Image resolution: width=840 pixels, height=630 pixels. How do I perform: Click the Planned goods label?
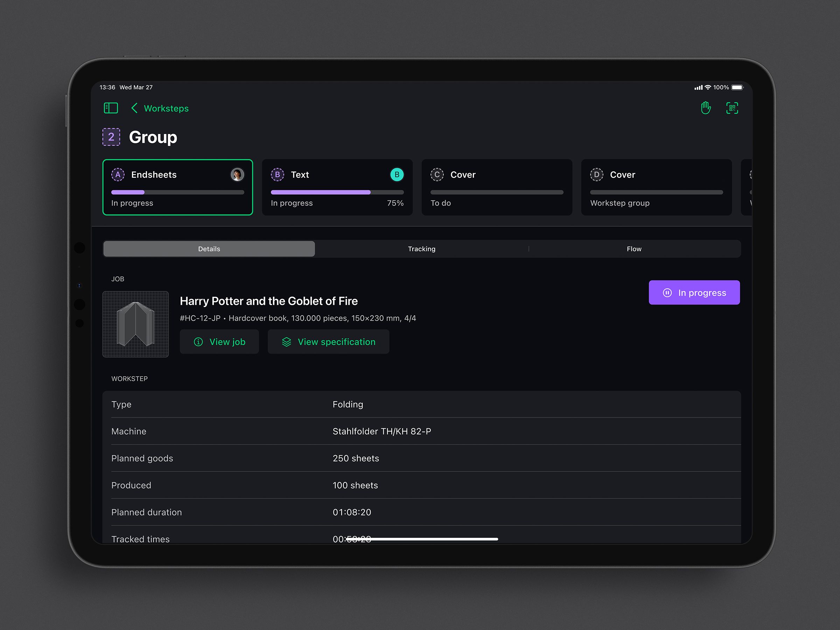point(142,458)
